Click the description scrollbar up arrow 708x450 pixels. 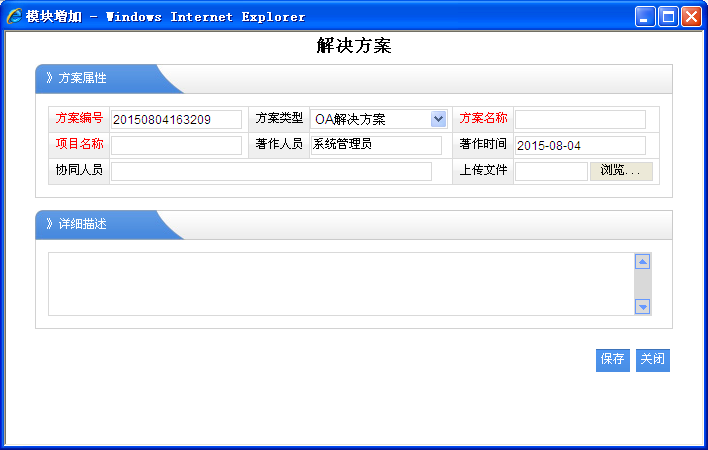tap(643, 262)
